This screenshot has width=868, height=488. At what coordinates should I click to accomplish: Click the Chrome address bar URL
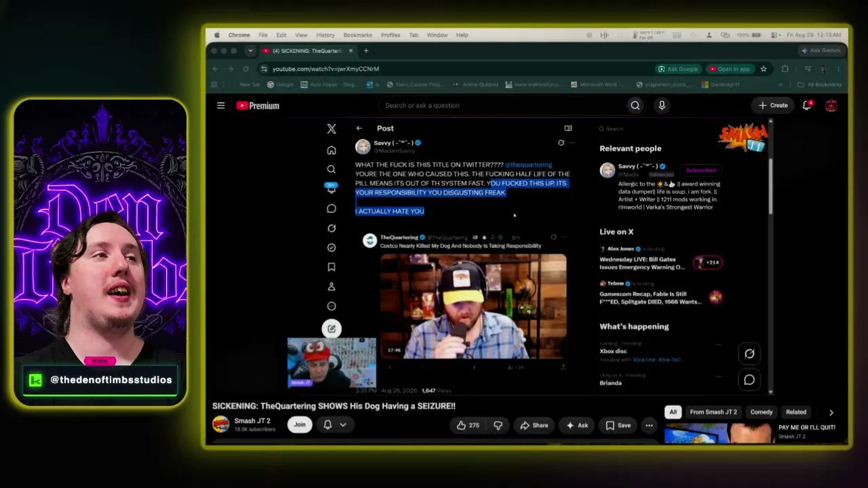(x=325, y=68)
